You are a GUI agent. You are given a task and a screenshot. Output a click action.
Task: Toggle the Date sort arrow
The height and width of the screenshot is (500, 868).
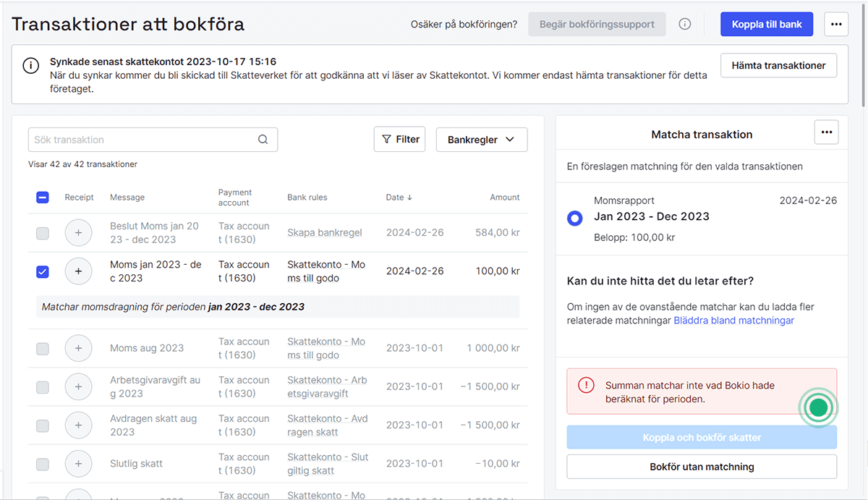coord(409,197)
